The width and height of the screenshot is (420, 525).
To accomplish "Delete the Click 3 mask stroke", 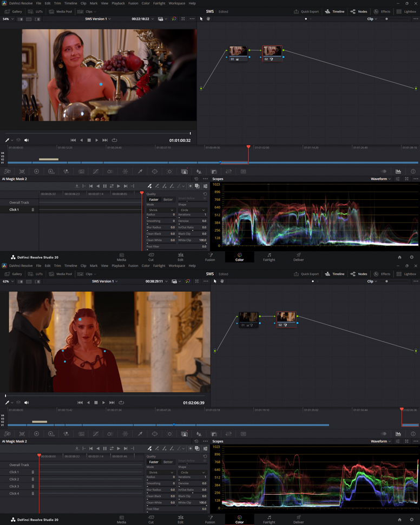I will click(x=32, y=487).
